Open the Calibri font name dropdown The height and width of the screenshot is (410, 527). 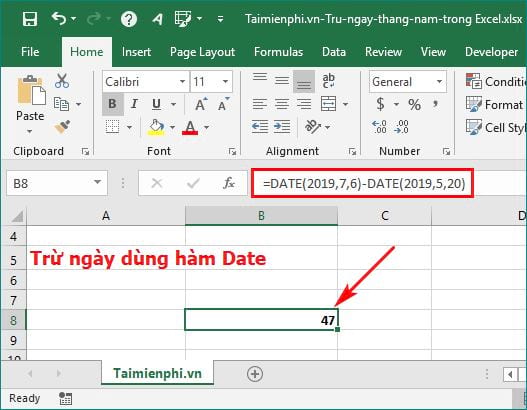[182, 81]
